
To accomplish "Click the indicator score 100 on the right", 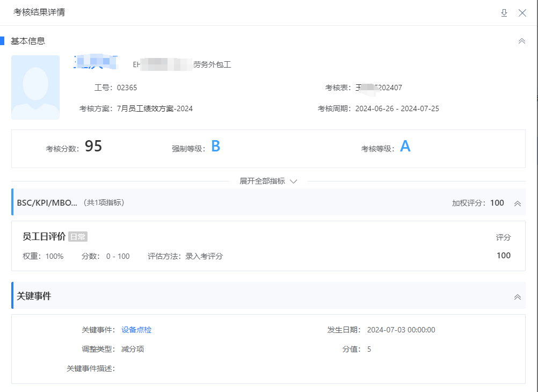I will [x=503, y=256].
